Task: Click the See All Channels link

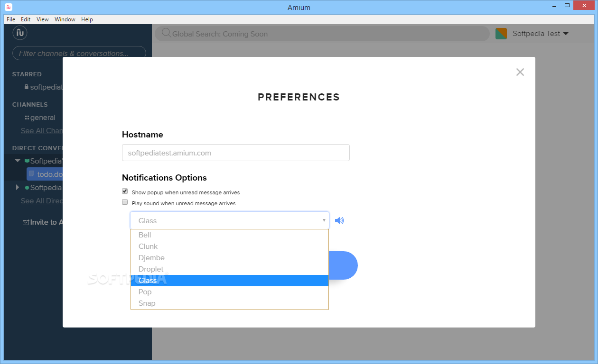Action: pyautogui.click(x=42, y=131)
